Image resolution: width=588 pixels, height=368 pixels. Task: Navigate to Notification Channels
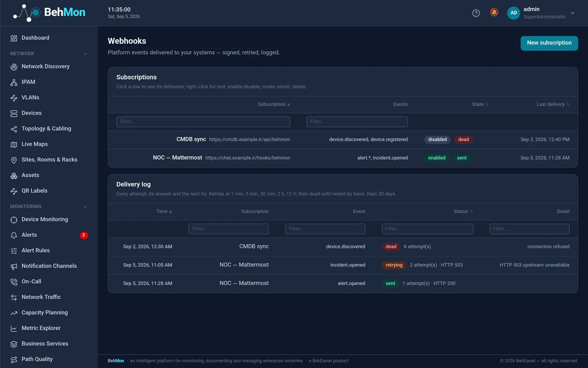49,266
